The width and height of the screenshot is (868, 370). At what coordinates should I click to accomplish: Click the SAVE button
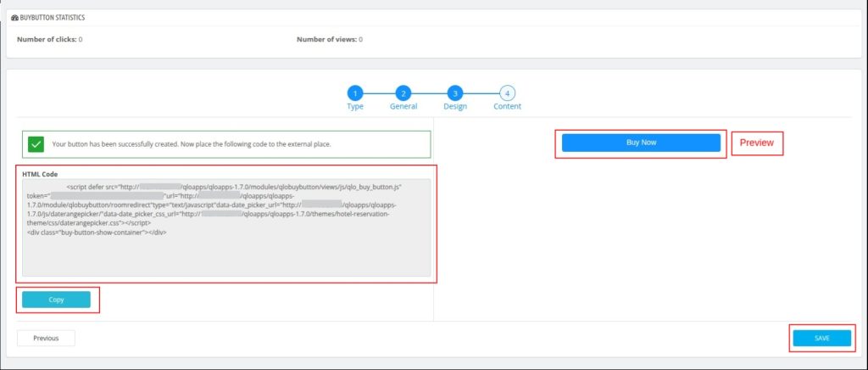(822, 338)
